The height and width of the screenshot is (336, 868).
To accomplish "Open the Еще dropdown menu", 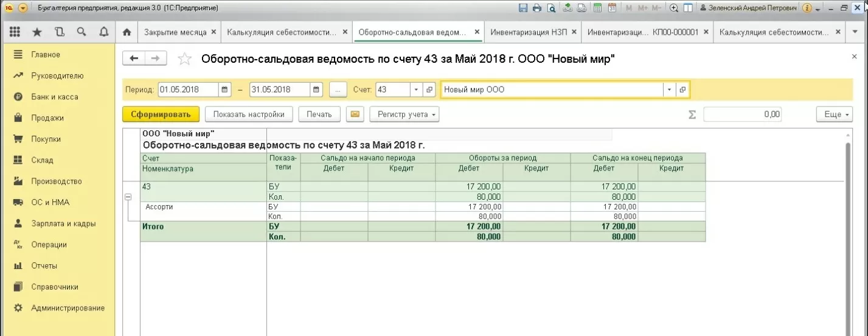I will [x=835, y=114].
